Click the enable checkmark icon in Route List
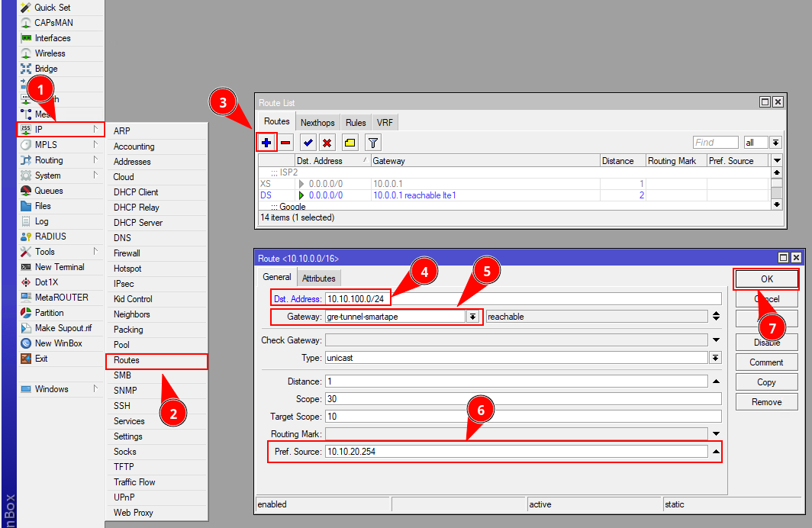 point(308,143)
